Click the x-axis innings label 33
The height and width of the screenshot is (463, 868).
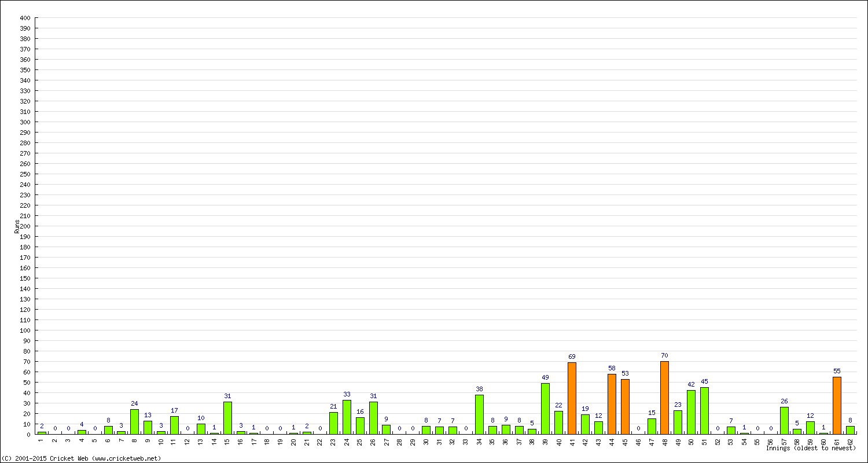click(x=466, y=441)
